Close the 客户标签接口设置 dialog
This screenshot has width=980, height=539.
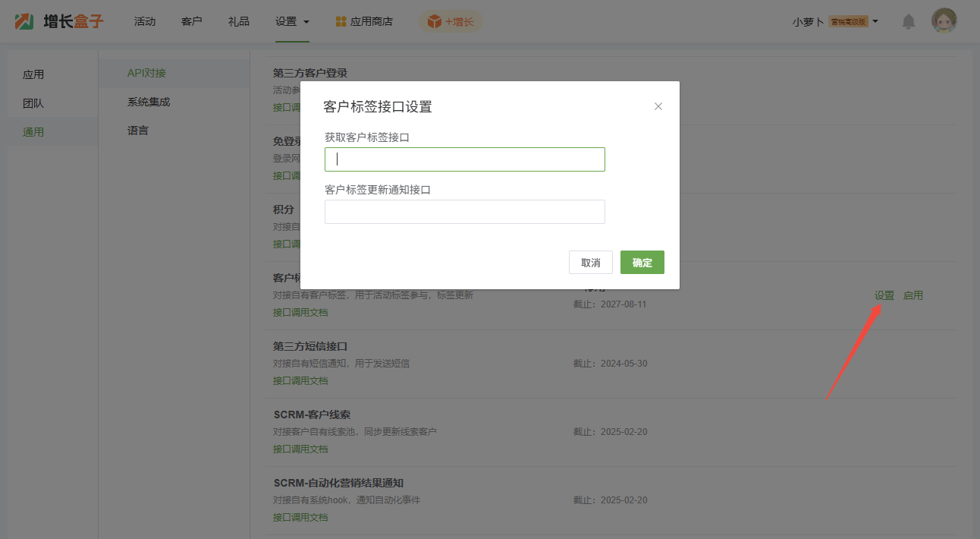click(658, 106)
